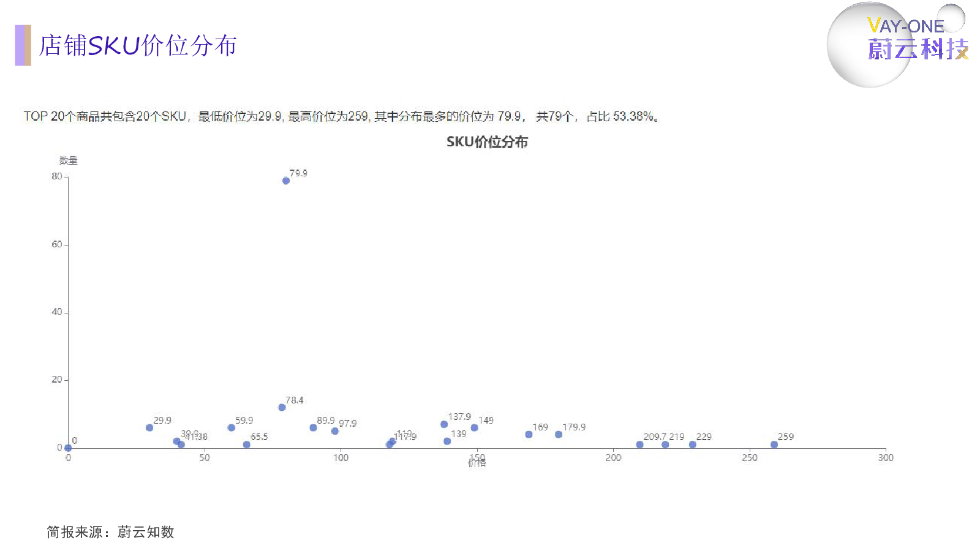980x551 pixels.
Task: Select the data point at price 0
Action: click(68, 448)
